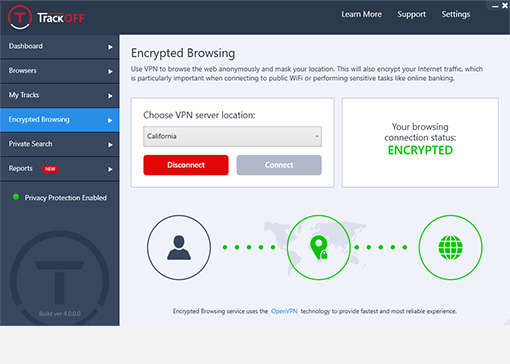510x364 pixels.
Task: Minimize the TrackOFF window
Action: coord(495,6)
